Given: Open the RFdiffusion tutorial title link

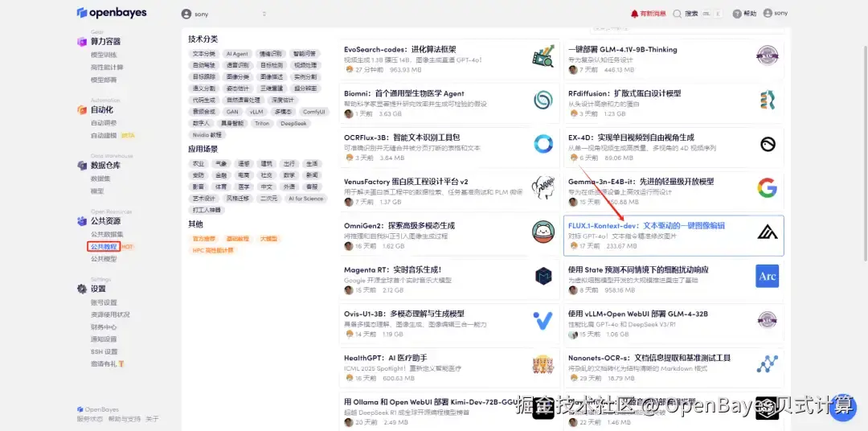Looking at the screenshot, I should [624, 93].
